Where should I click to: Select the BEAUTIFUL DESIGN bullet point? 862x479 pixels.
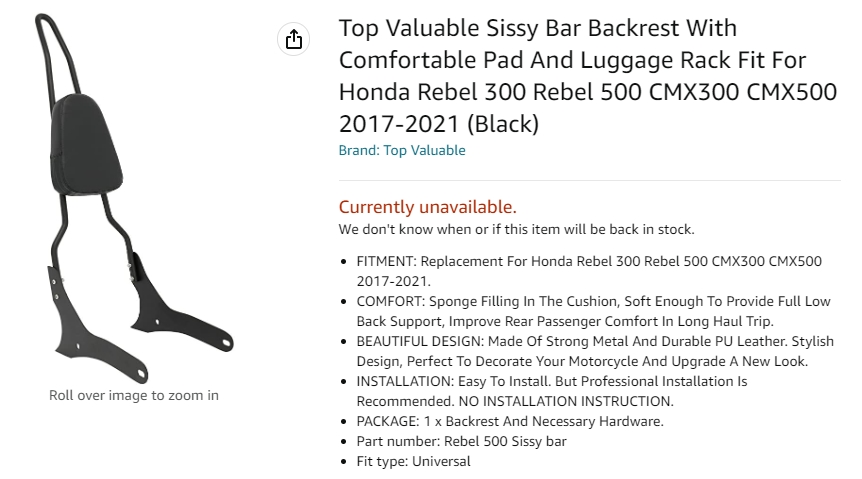coord(595,351)
